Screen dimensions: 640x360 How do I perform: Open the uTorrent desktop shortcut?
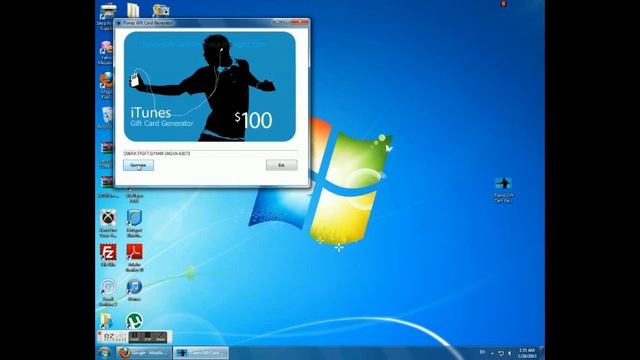pos(134,320)
